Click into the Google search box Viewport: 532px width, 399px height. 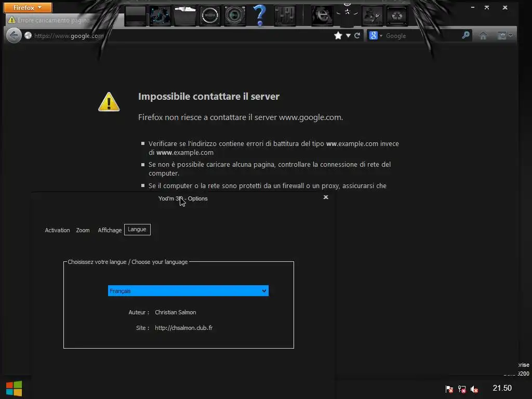(x=421, y=36)
